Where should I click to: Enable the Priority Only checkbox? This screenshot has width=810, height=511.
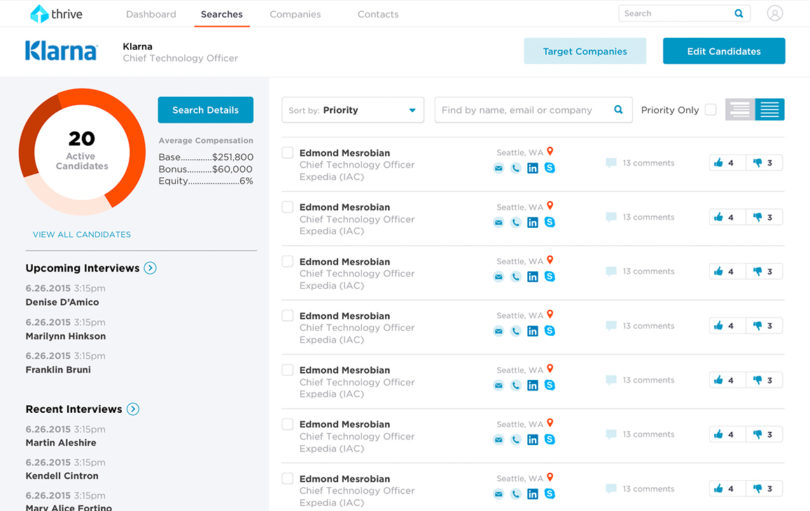(x=711, y=110)
